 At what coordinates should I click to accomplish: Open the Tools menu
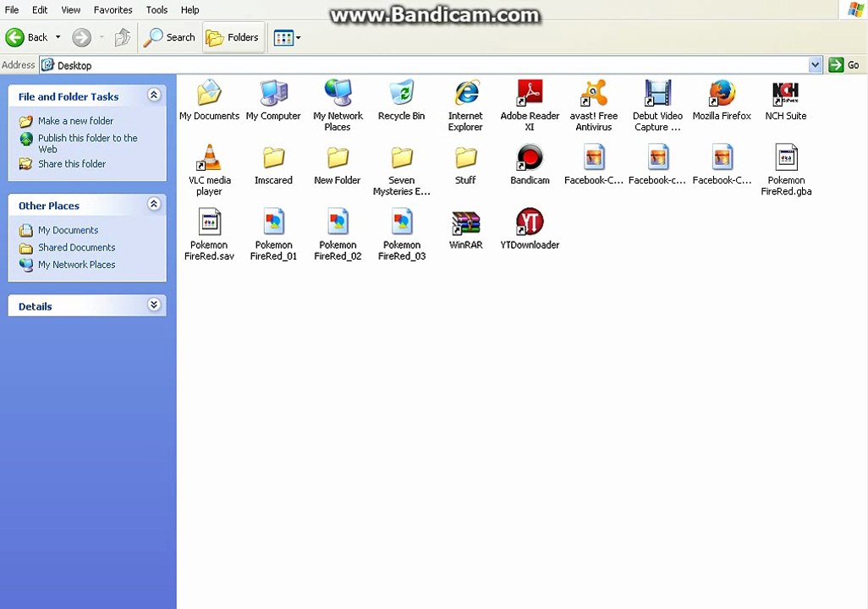(x=157, y=10)
